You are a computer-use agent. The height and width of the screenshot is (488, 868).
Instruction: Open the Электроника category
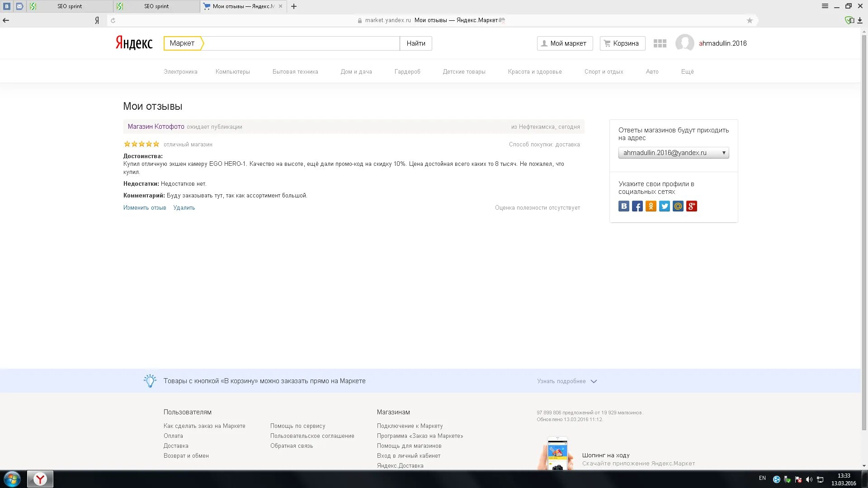click(180, 72)
